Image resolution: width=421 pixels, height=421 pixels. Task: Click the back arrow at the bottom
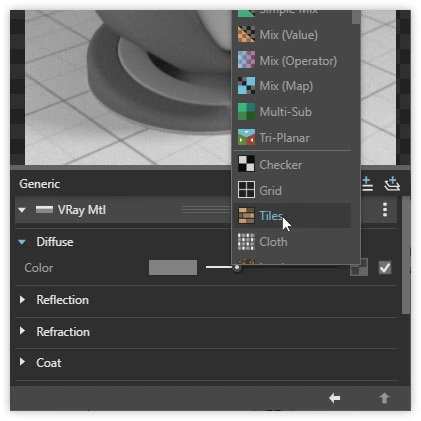point(334,398)
